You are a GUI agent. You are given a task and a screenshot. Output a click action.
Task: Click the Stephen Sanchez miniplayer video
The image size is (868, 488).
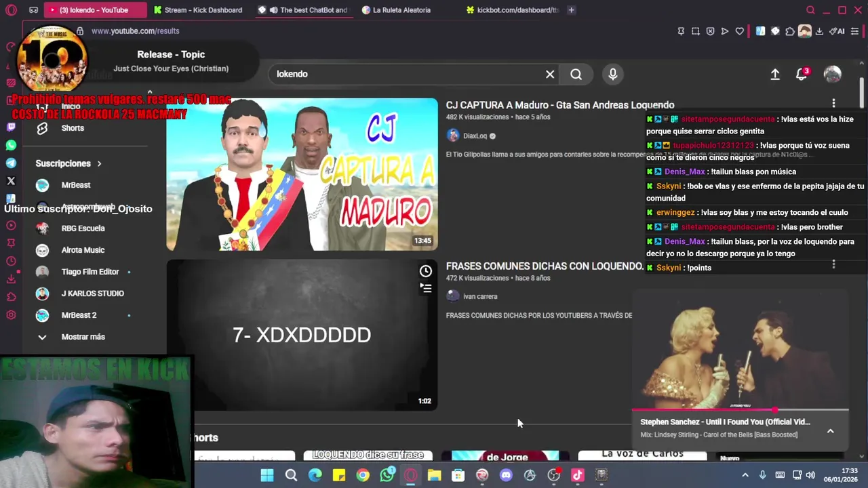pyautogui.click(x=740, y=349)
